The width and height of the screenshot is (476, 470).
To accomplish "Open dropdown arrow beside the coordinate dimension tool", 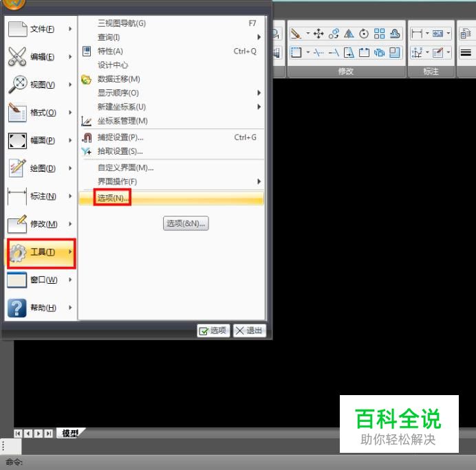I will point(427,52).
